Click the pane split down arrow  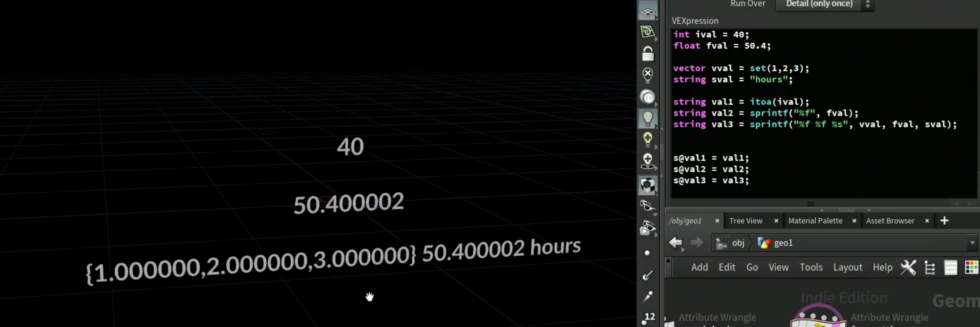(x=869, y=210)
